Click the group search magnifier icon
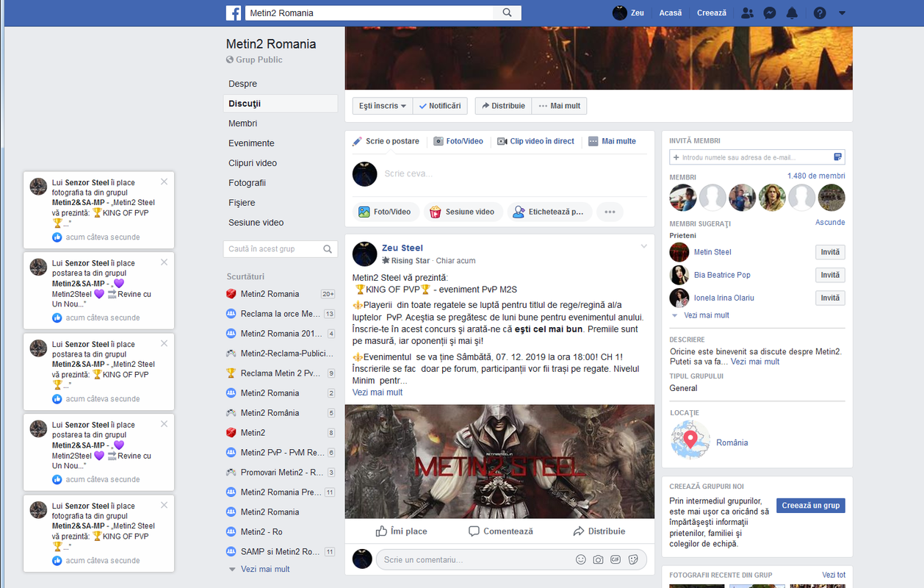Viewport: 924px width, 588px height. [x=328, y=249]
